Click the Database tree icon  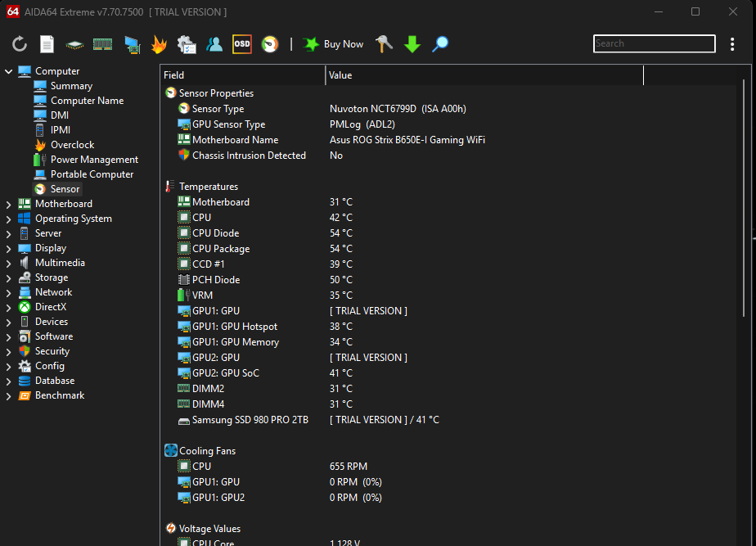[24, 381]
